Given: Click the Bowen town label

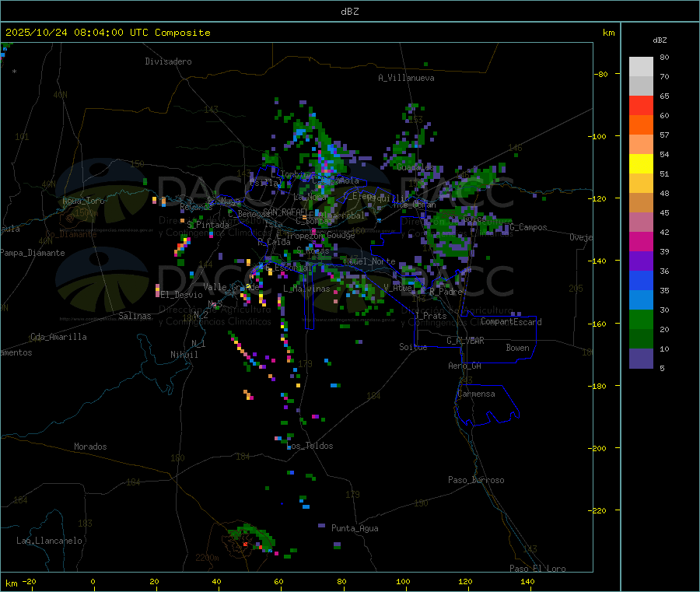Looking at the screenshot, I should [x=517, y=348].
